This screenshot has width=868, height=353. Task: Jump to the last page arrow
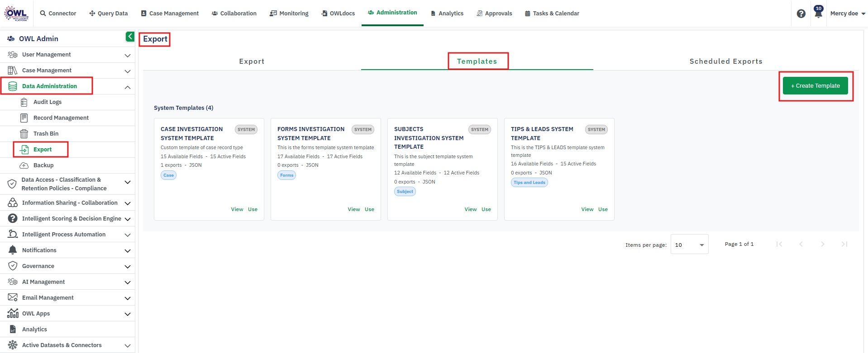[x=844, y=244]
